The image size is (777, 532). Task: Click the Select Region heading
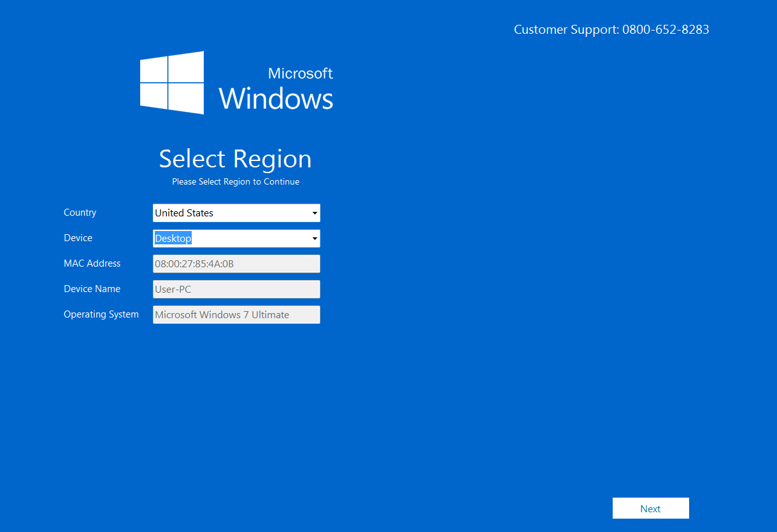coord(235,158)
